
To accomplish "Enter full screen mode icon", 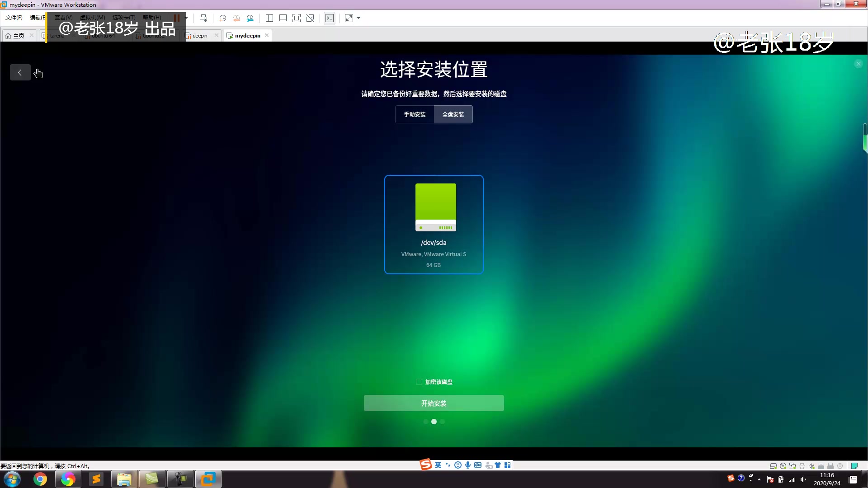I will pos(297,18).
